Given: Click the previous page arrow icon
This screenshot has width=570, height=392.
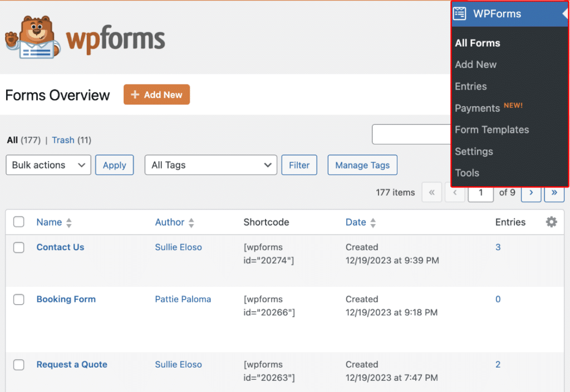Looking at the screenshot, I should click(x=455, y=192).
